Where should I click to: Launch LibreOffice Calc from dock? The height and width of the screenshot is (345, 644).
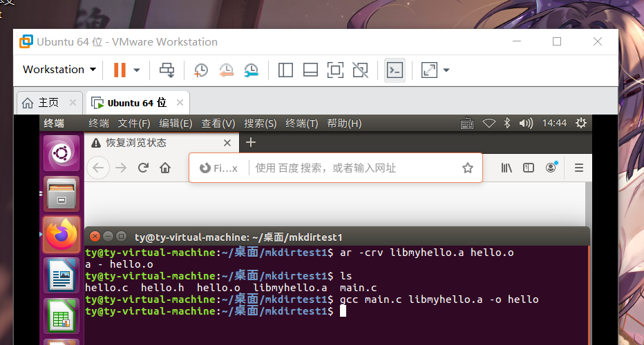click(61, 316)
